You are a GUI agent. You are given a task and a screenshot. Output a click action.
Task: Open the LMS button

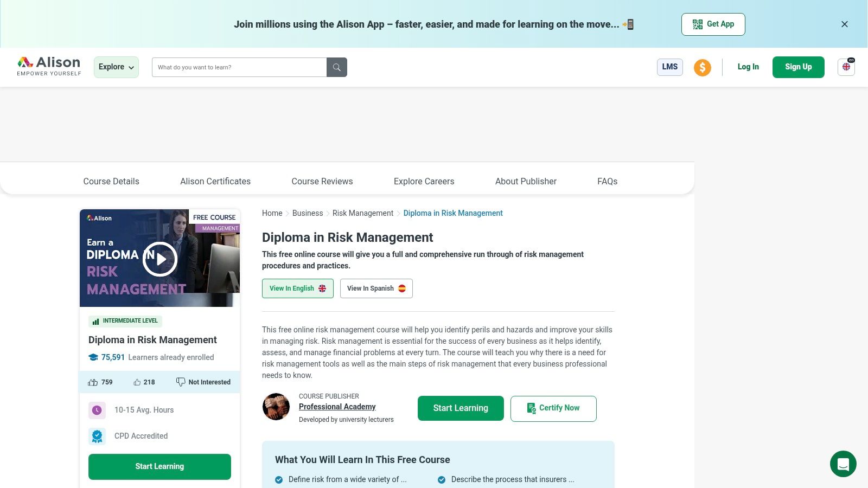coord(670,67)
